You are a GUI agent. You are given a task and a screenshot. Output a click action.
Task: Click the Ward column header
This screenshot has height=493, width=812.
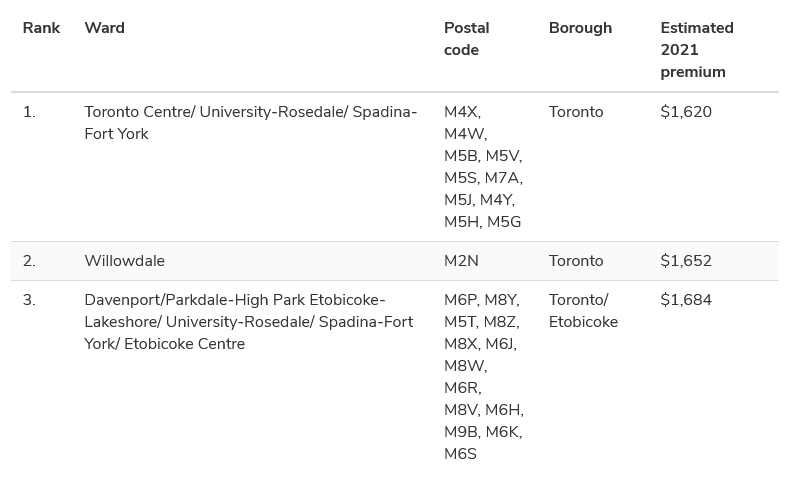click(x=104, y=28)
